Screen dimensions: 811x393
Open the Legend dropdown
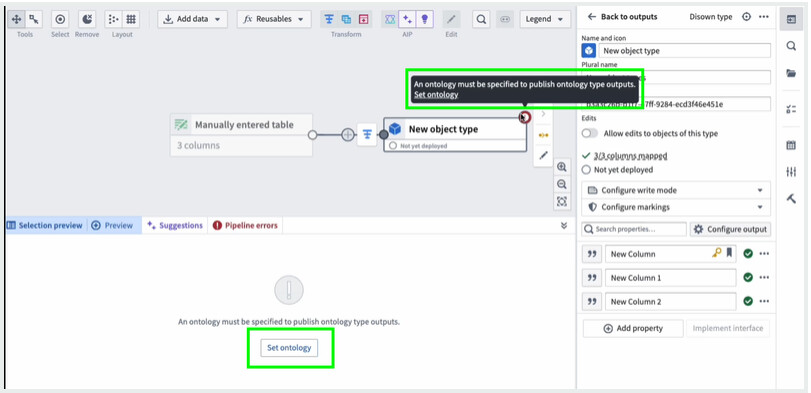coord(545,19)
